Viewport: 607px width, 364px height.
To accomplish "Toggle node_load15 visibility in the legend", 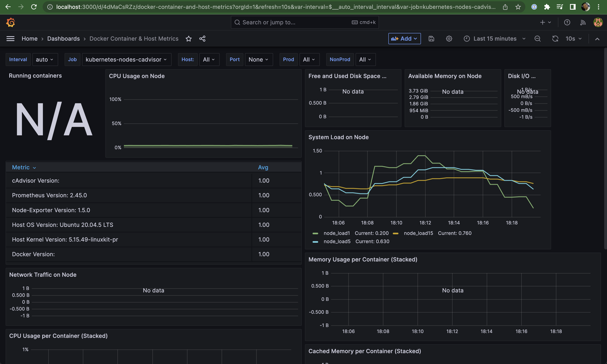I will click(419, 233).
